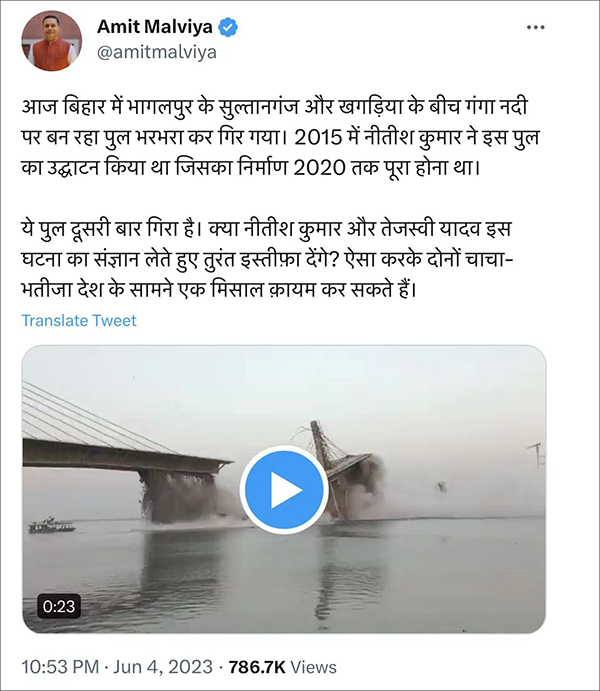The height and width of the screenshot is (691, 600).
Task: Click the 0:23 video duration badge
Action: tap(59, 606)
